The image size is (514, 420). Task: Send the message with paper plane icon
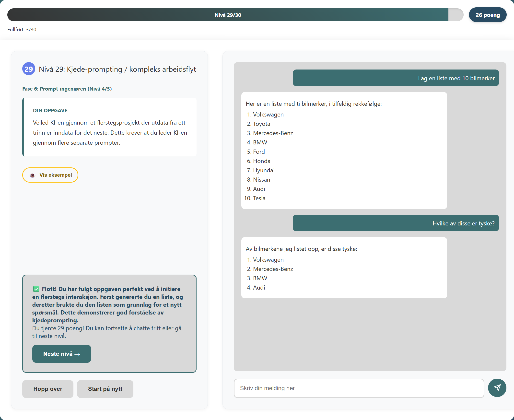click(x=497, y=388)
